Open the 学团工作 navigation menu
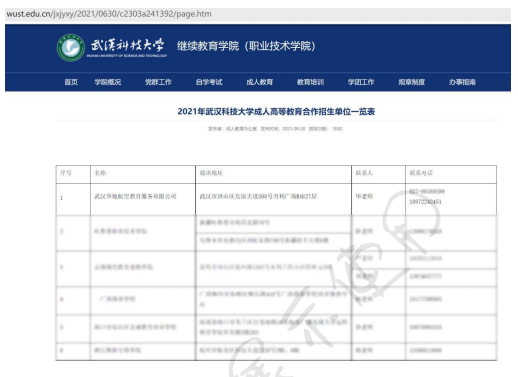The image size is (518, 377). (x=361, y=82)
